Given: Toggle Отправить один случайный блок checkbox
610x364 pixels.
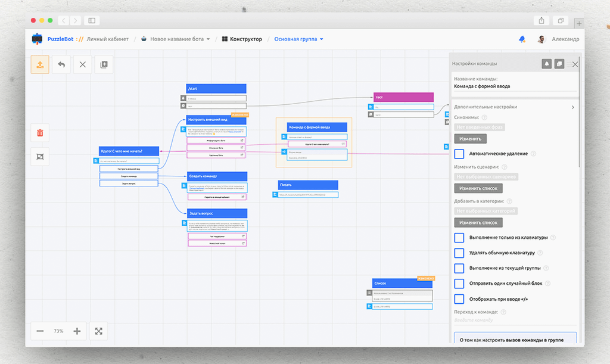Looking at the screenshot, I should [x=459, y=284].
